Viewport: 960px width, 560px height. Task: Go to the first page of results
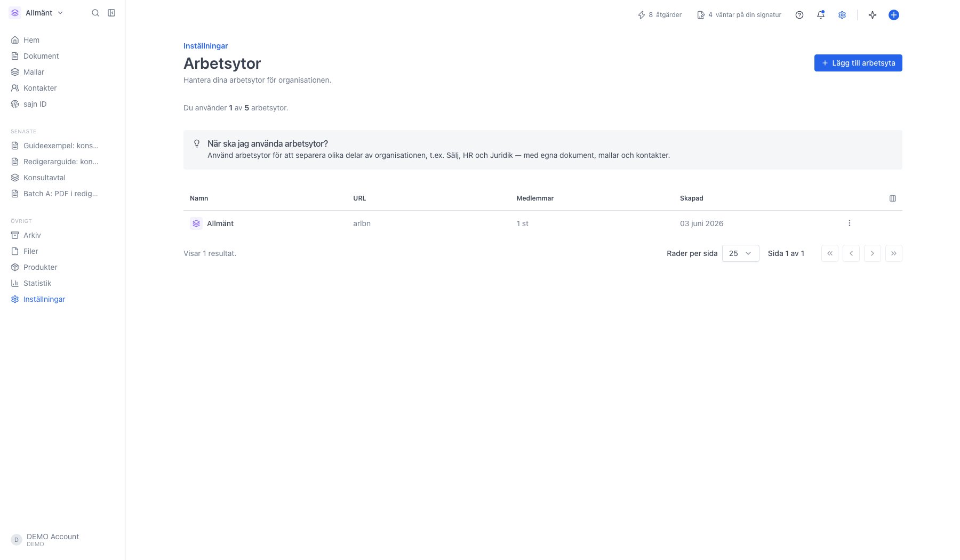coord(830,253)
